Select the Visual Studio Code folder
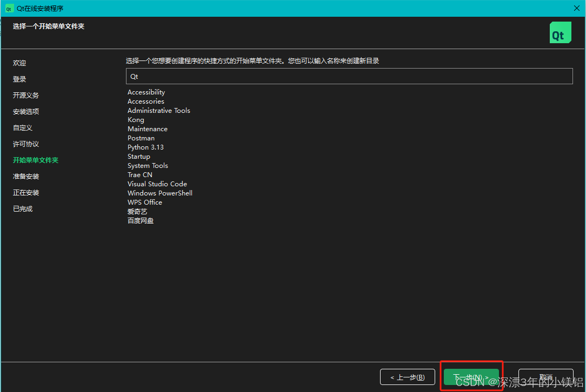This screenshot has height=392, width=586. [157, 184]
